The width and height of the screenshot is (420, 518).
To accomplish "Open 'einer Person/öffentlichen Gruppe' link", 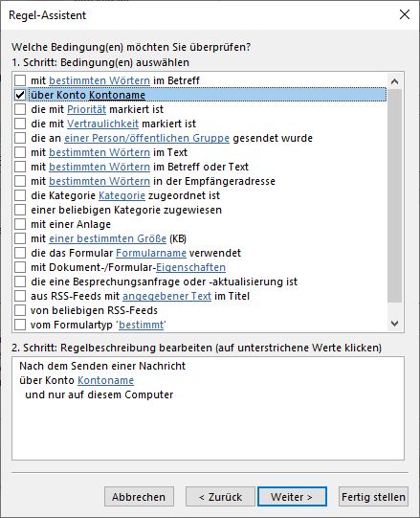I will coord(146,138).
